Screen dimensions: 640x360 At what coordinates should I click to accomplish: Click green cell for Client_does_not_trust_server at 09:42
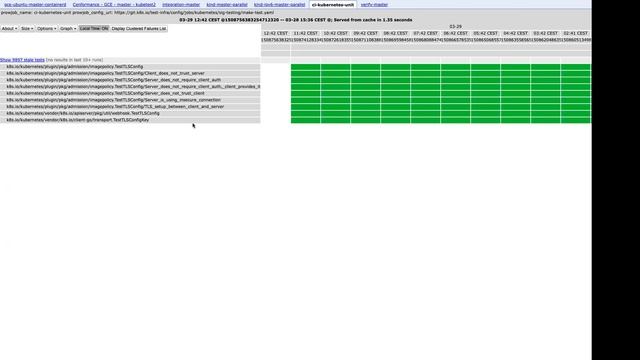point(366,73)
